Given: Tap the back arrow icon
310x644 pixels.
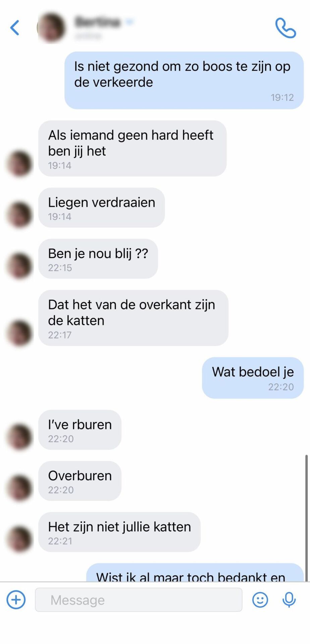Looking at the screenshot, I should 15,28.
